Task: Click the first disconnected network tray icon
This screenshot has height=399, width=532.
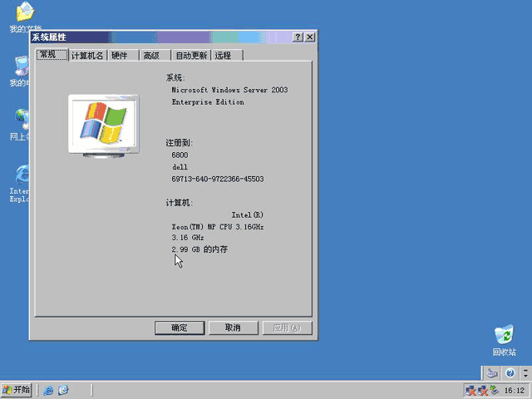Action: (x=470, y=391)
